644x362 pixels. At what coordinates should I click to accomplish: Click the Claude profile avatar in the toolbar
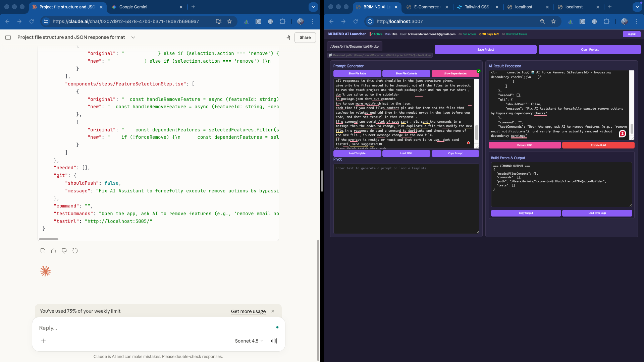point(300,21)
